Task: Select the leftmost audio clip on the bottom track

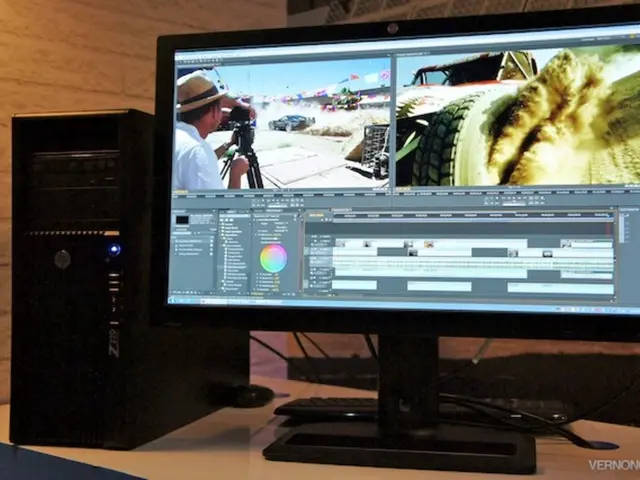Action: [353, 286]
